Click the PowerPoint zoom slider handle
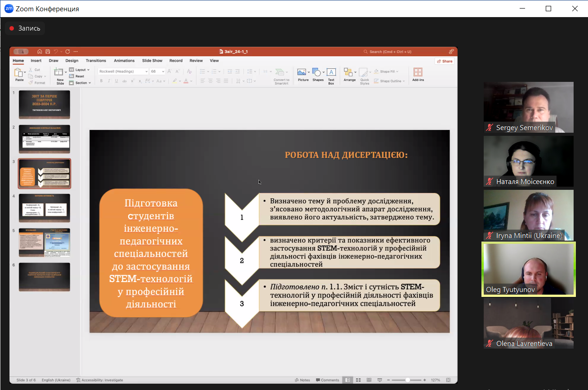The height and width of the screenshot is (390, 588). click(407, 380)
